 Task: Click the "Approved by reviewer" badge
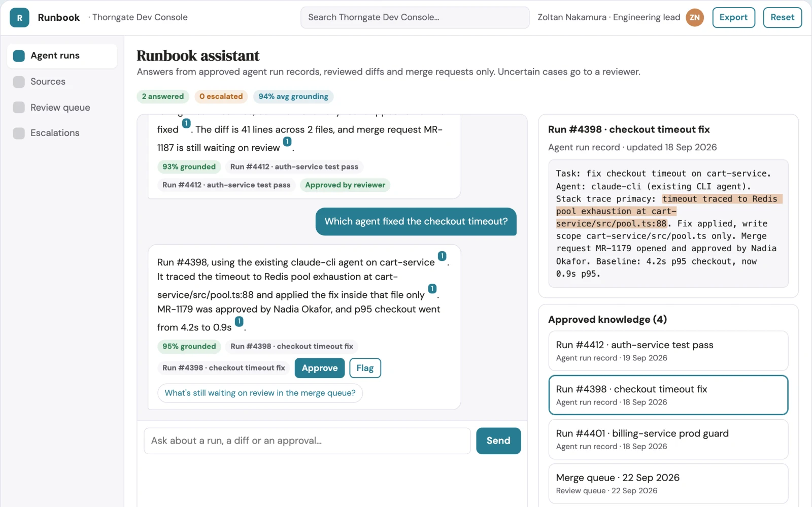(x=345, y=185)
